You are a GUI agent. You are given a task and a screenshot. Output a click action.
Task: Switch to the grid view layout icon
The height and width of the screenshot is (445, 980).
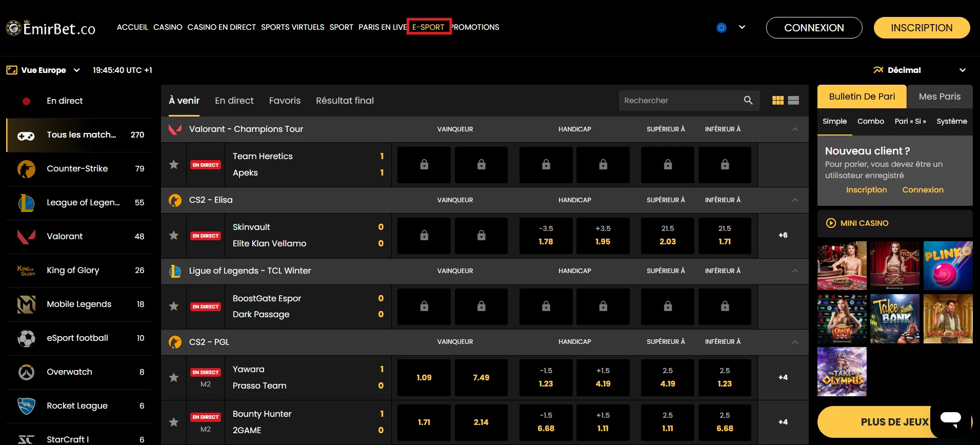click(778, 101)
